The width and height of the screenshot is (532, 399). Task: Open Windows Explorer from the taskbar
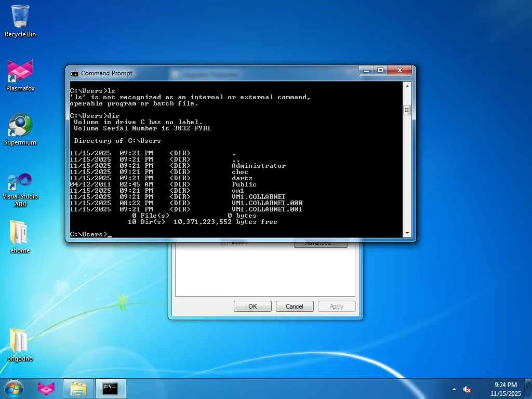78,389
